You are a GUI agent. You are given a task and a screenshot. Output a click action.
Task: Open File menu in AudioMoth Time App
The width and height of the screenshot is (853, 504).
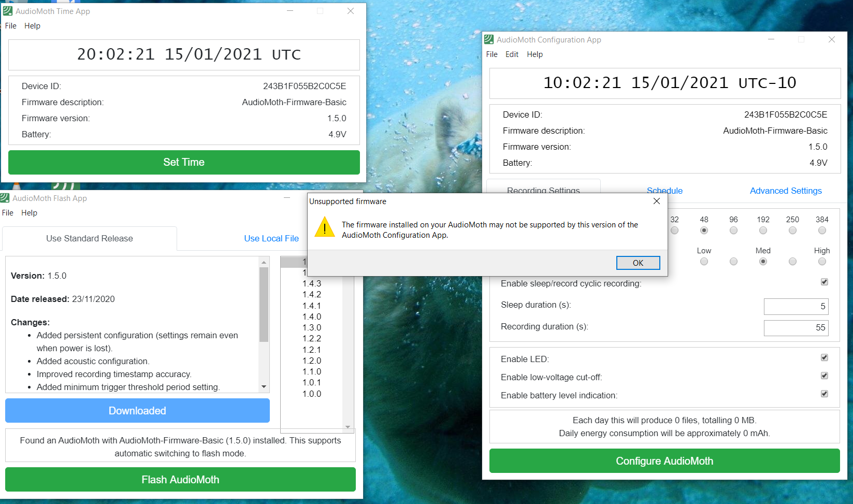click(10, 26)
